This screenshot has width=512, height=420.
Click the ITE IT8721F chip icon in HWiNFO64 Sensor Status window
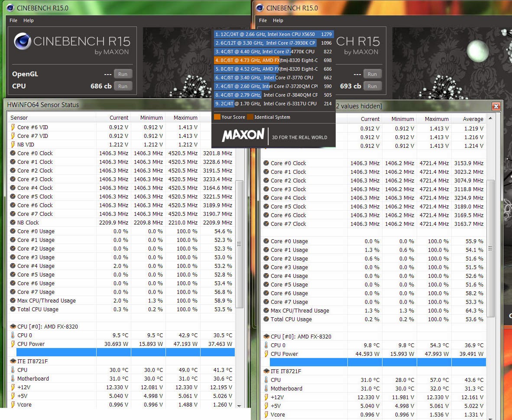[x=13, y=361]
